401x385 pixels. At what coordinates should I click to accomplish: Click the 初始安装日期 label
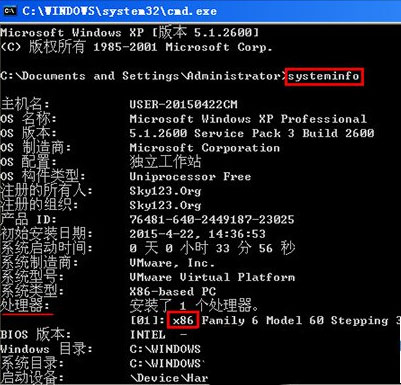point(46,234)
